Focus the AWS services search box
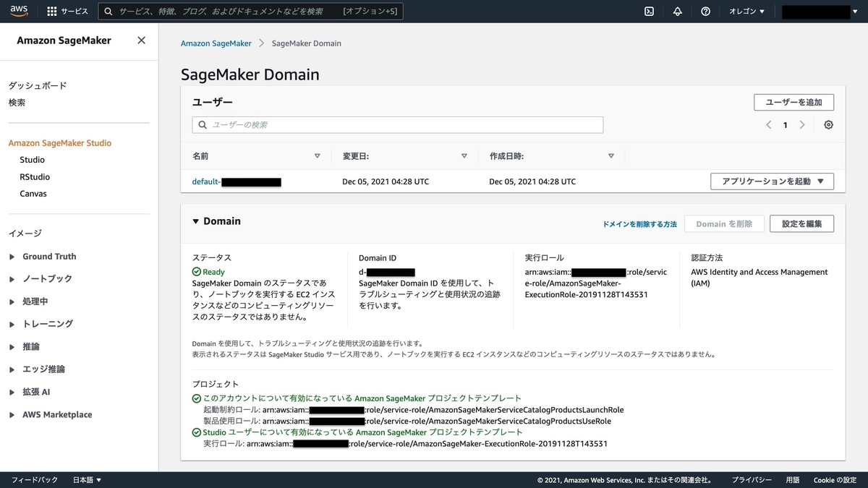The width and height of the screenshot is (868, 488). click(x=250, y=12)
